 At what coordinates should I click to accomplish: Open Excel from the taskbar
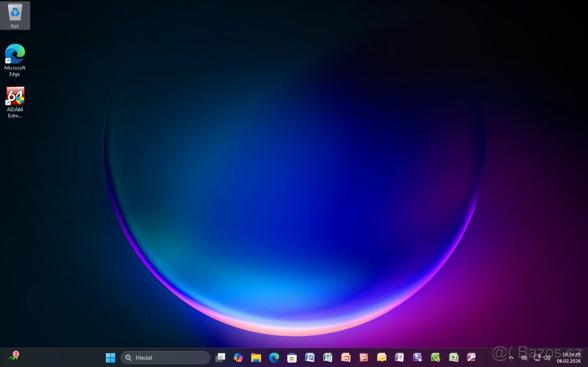tap(454, 358)
